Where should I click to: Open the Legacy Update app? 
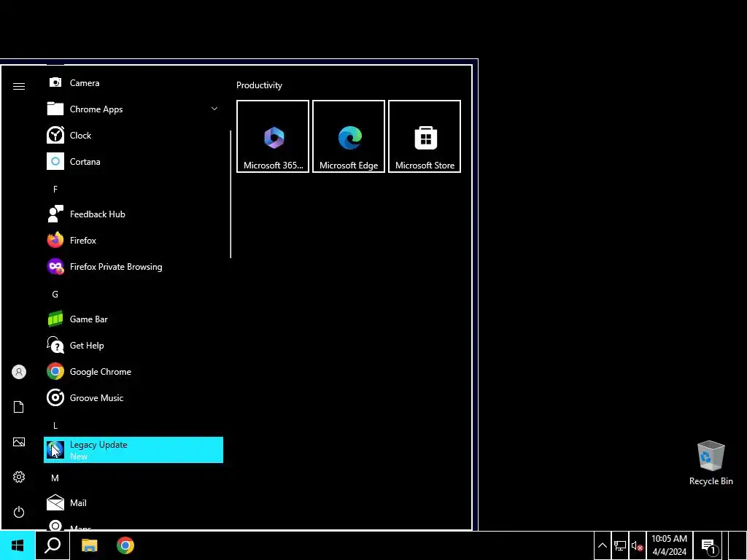point(133,450)
